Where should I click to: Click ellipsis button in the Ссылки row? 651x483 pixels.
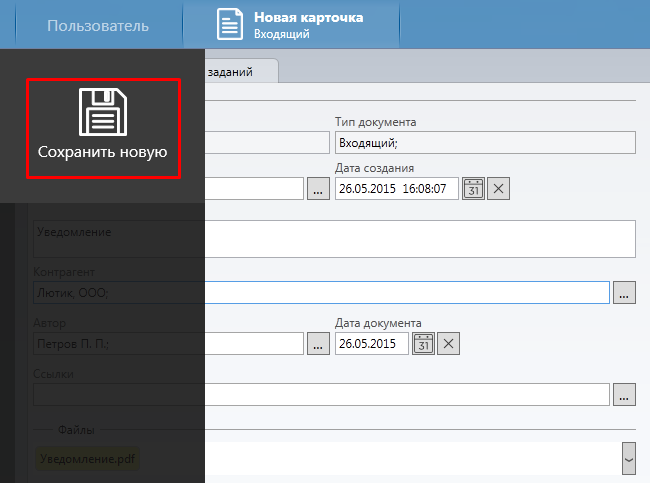pyautogui.click(x=625, y=395)
